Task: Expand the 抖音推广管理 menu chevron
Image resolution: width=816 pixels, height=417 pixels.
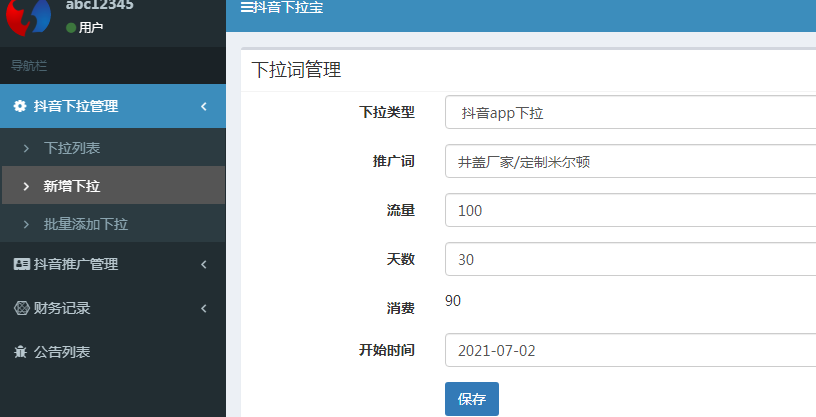Action: coord(204,264)
